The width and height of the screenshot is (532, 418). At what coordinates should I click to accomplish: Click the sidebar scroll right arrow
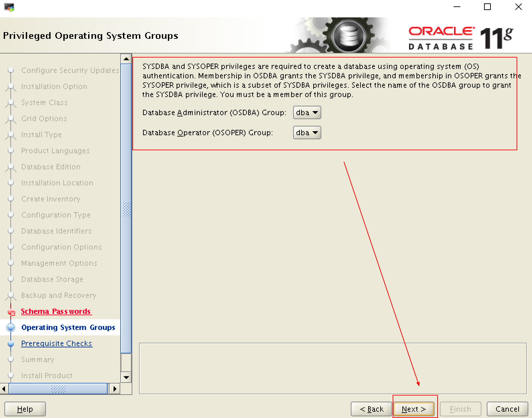pyautogui.click(x=115, y=389)
